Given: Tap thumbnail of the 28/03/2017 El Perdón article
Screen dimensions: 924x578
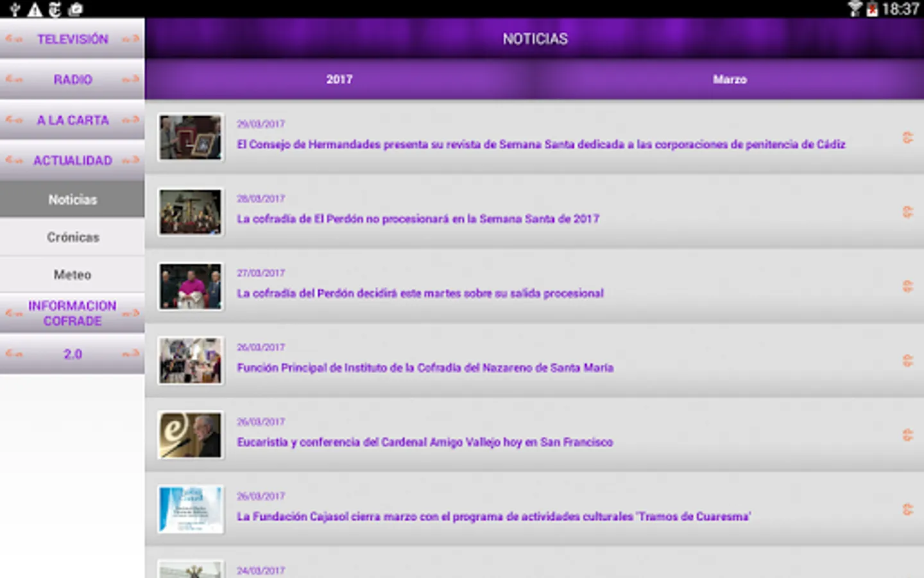Looking at the screenshot, I should click(x=191, y=212).
